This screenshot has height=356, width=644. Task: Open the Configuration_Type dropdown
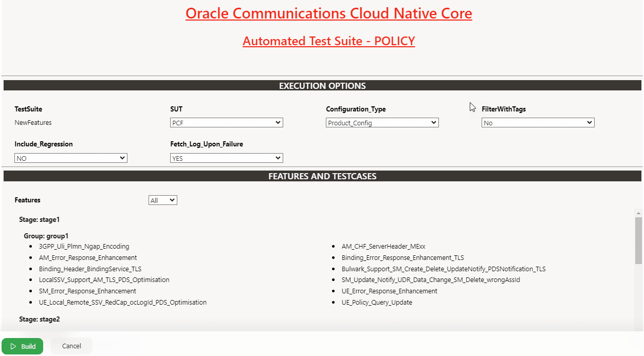382,123
